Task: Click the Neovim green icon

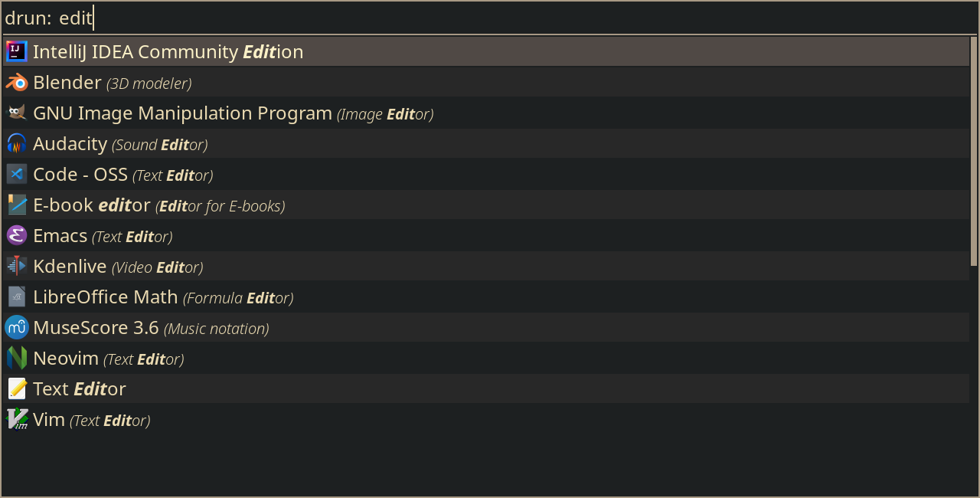Action: point(17,358)
